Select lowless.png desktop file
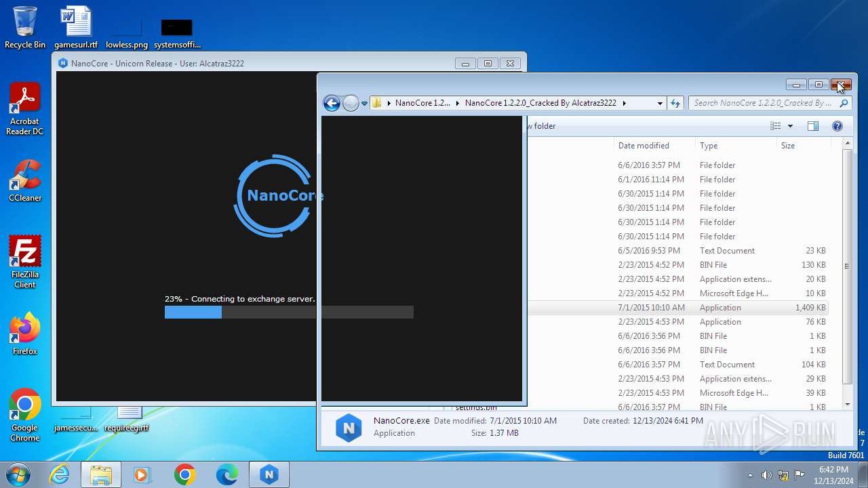The height and width of the screenshot is (488, 868). (127, 33)
